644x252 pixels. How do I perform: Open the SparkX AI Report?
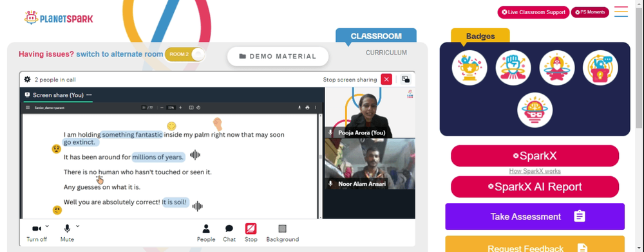pyautogui.click(x=535, y=187)
